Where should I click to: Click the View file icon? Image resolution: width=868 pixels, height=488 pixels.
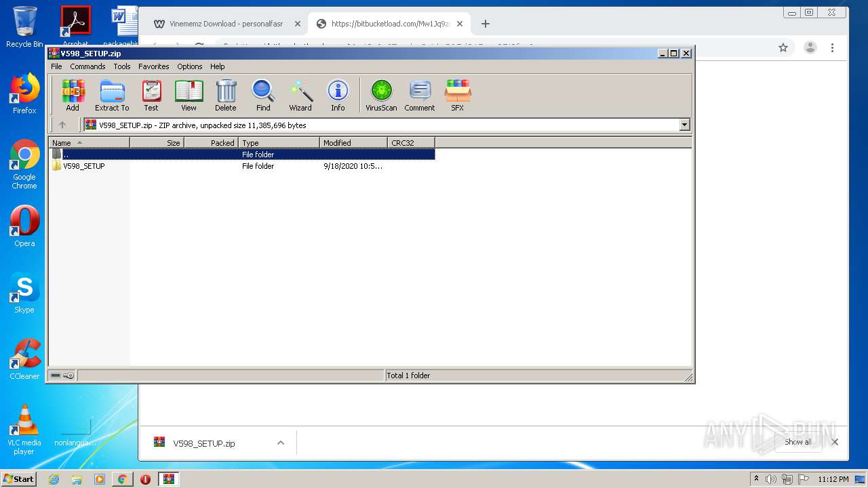coord(189,95)
